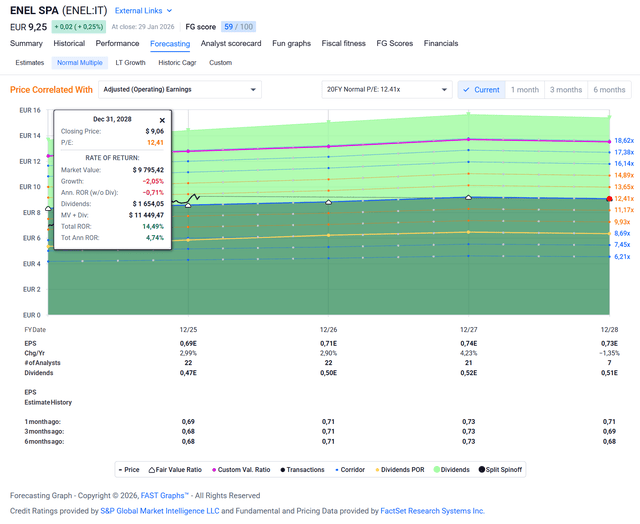This screenshot has height=524, width=640.
Task: Select the Historic Cagr sub-tab
Action: [x=177, y=62]
